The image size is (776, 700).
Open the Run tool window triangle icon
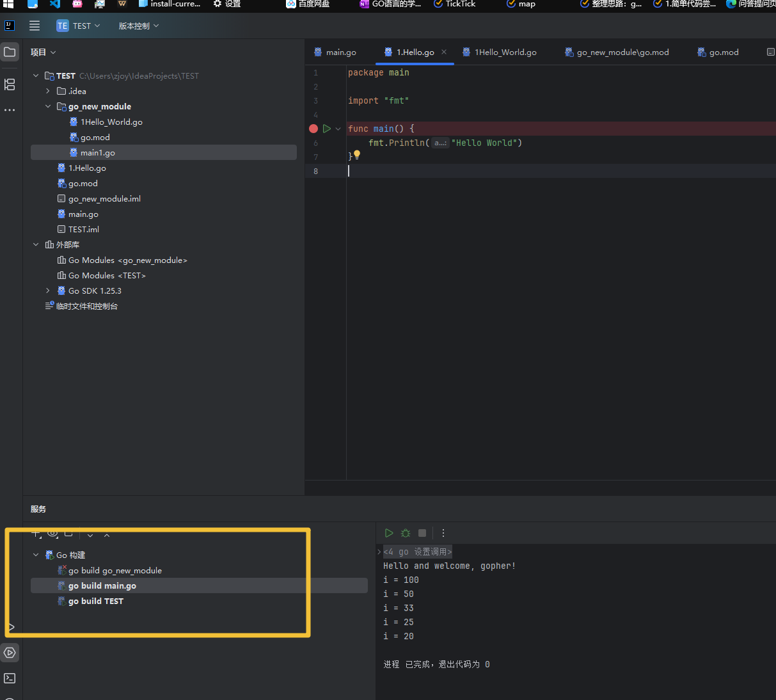[x=11, y=627]
